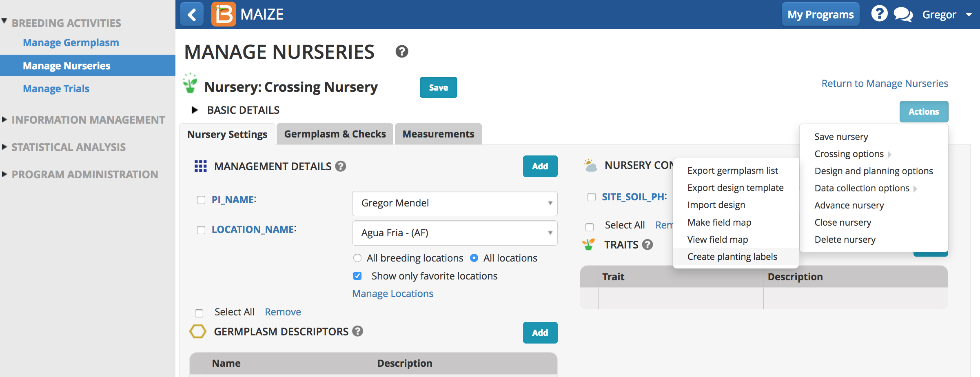Click the Manage Nurseries sidebar item
The height and width of the screenshot is (377, 980).
(x=87, y=65)
